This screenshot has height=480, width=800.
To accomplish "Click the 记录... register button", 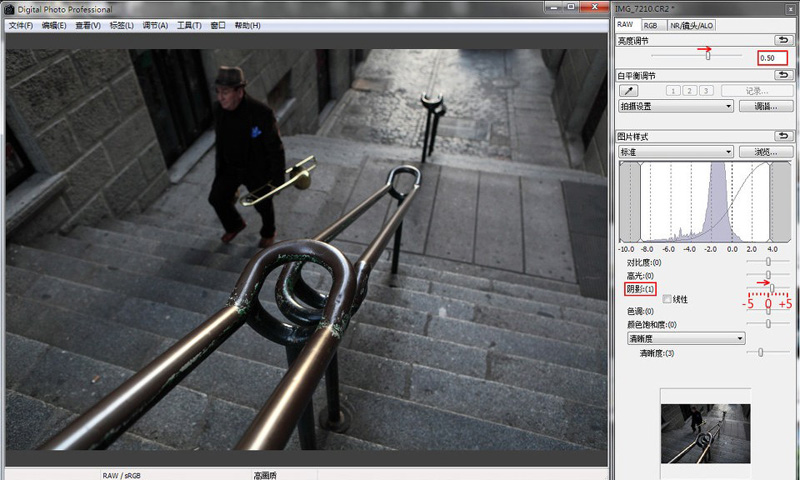I will click(x=757, y=91).
